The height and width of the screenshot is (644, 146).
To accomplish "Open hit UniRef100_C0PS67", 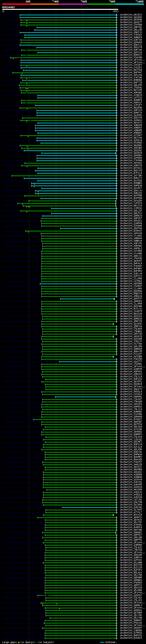I will click(131, 35).
